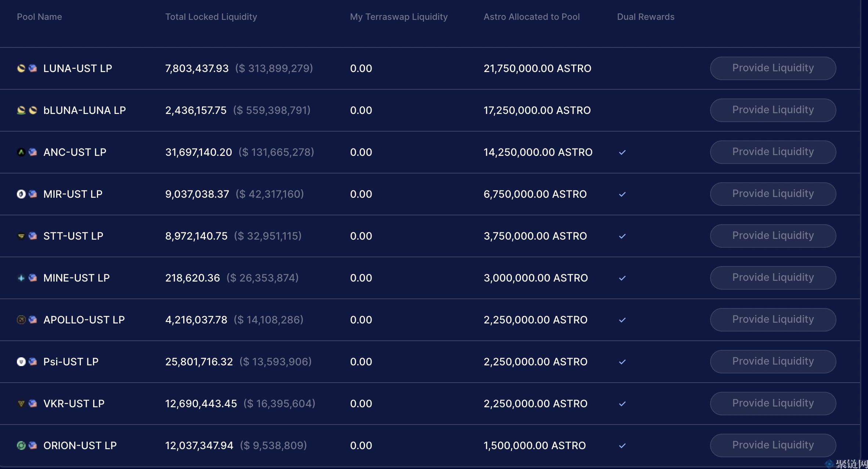Screen dimensions: 868x469
Task: Click the dual rewards checkmark for ANC-UST LP
Action: click(x=622, y=152)
